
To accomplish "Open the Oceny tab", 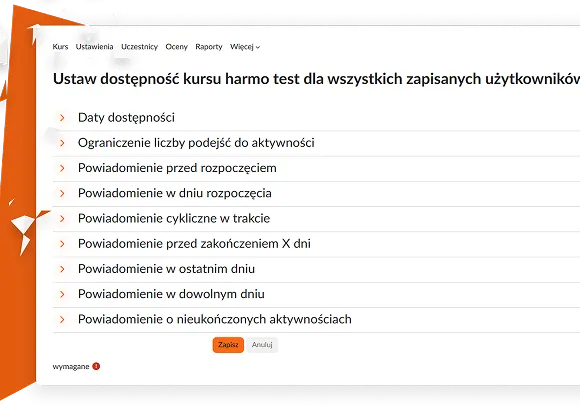I will coord(176,47).
